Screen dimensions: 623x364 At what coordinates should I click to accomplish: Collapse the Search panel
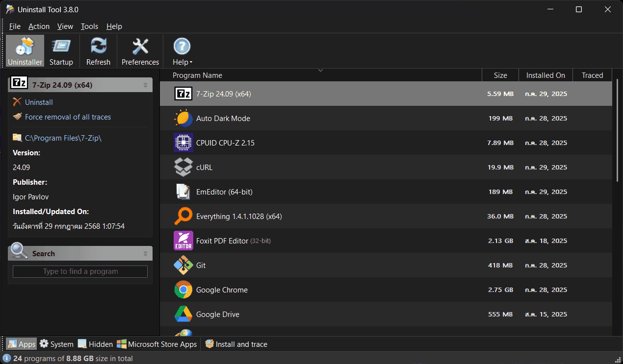145,254
